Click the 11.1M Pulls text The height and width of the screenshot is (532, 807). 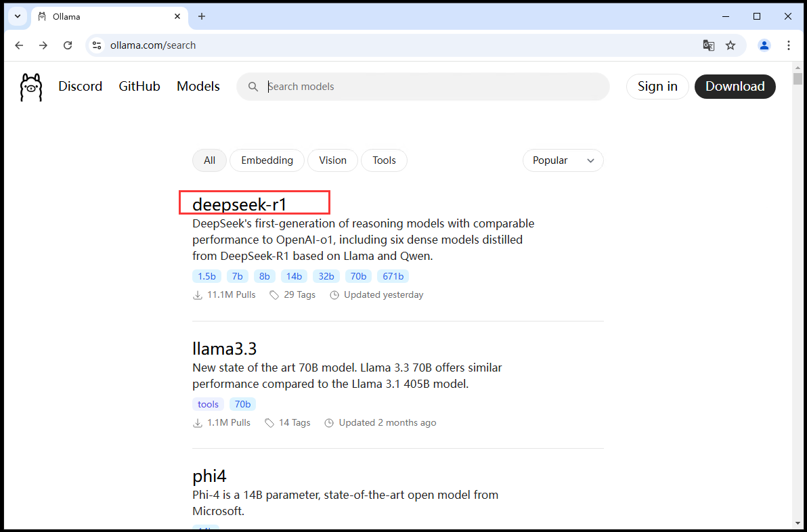coord(231,295)
